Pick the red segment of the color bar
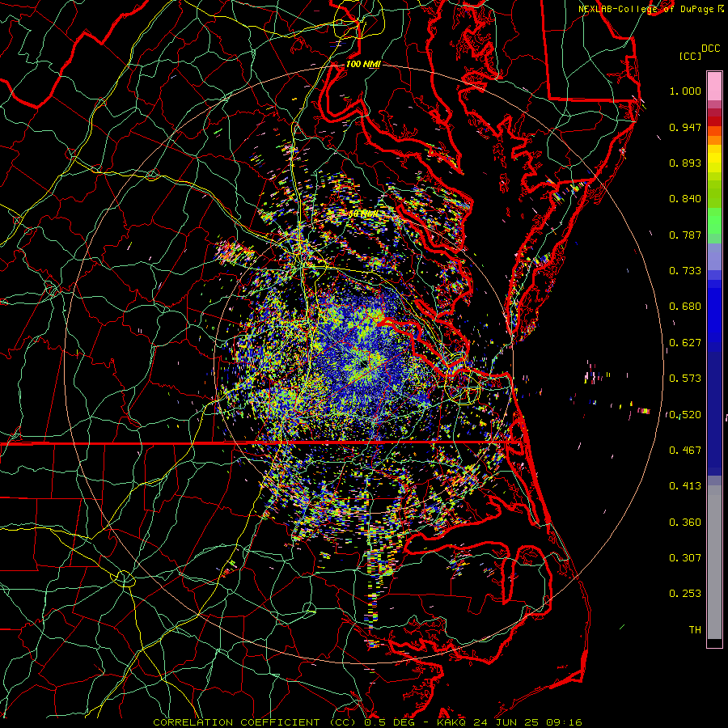 [714, 121]
